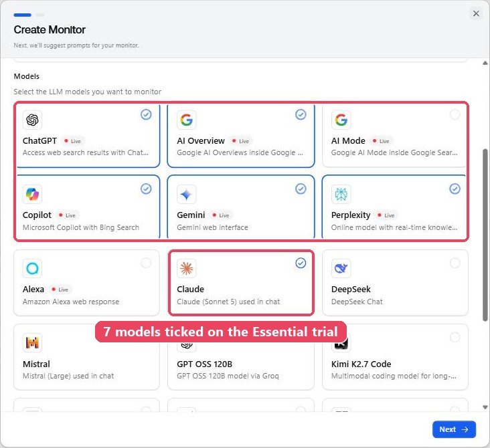Click the grey second-step progress indicator
Viewport: 490px width, 448px height.
(40, 15)
